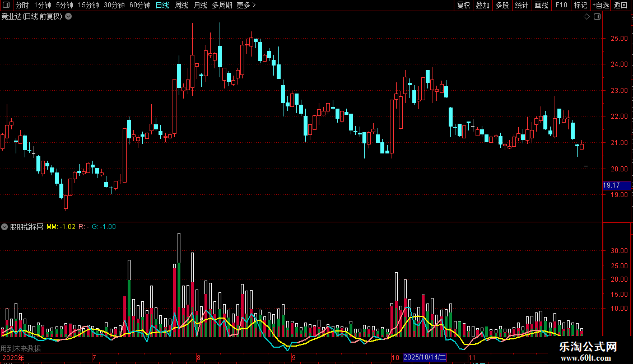Expand the 股朋指标网 indicator dropdown
The image size is (633, 364).
point(4,227)
